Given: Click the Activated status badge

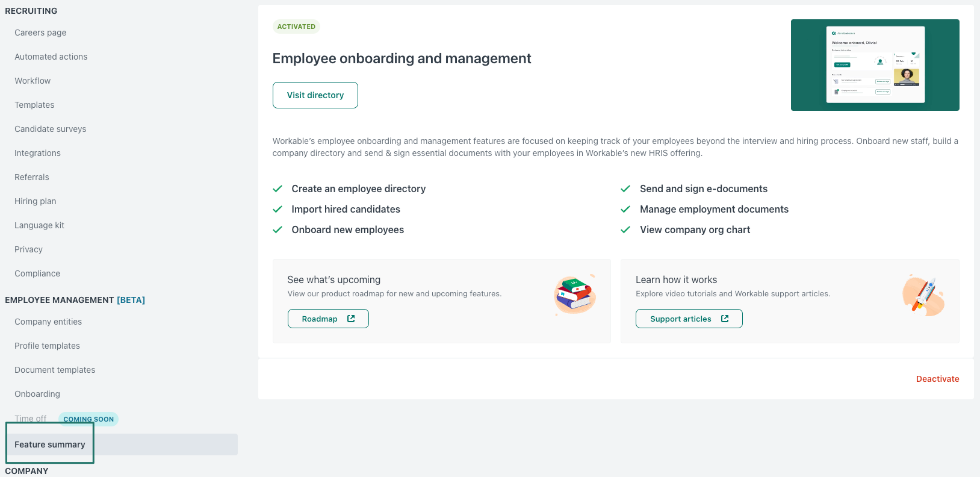Looking at the screenshot, I should coord(296,26).
